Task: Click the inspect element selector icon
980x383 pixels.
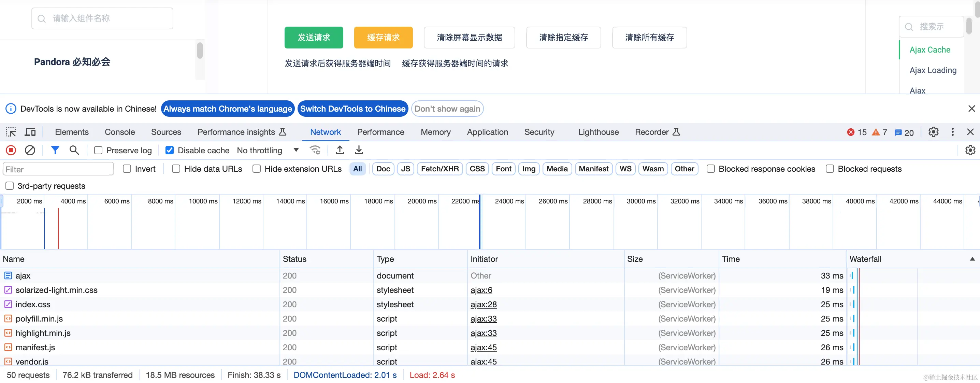Action: (11, 132)
